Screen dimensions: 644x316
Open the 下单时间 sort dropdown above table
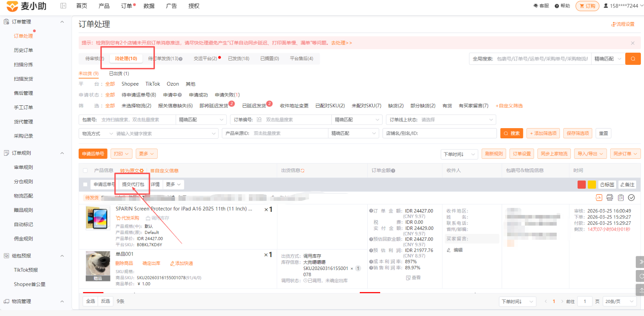(459, 154)
